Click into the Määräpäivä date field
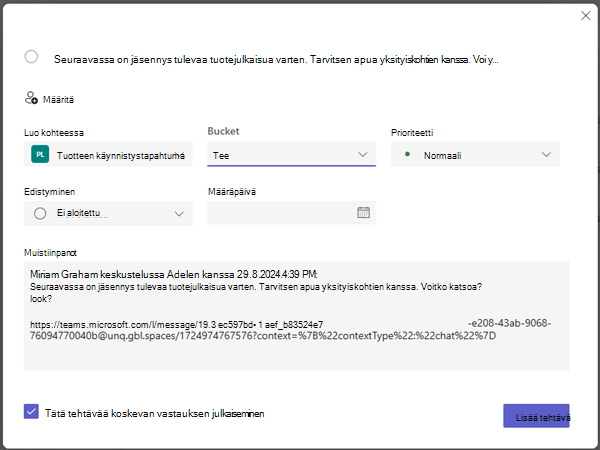The height and width of the screenshot is (450, 600). coord(291,213)
